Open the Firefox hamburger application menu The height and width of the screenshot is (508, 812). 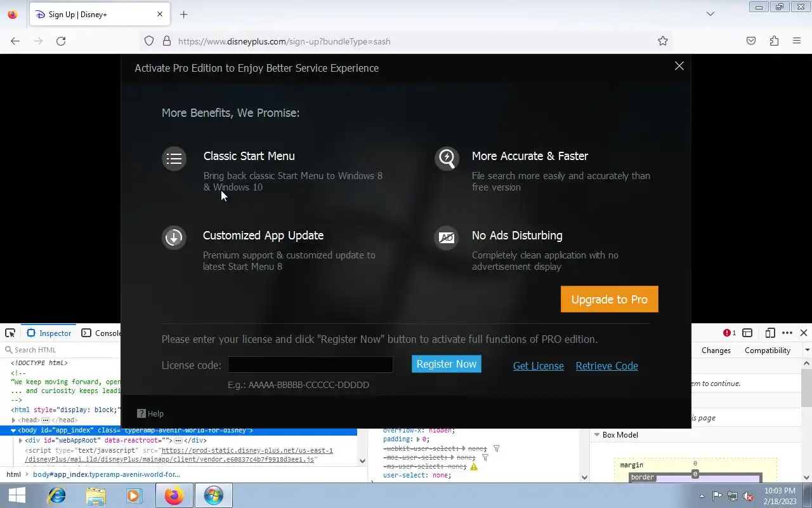pyautogui.click(x=797, y=41)
